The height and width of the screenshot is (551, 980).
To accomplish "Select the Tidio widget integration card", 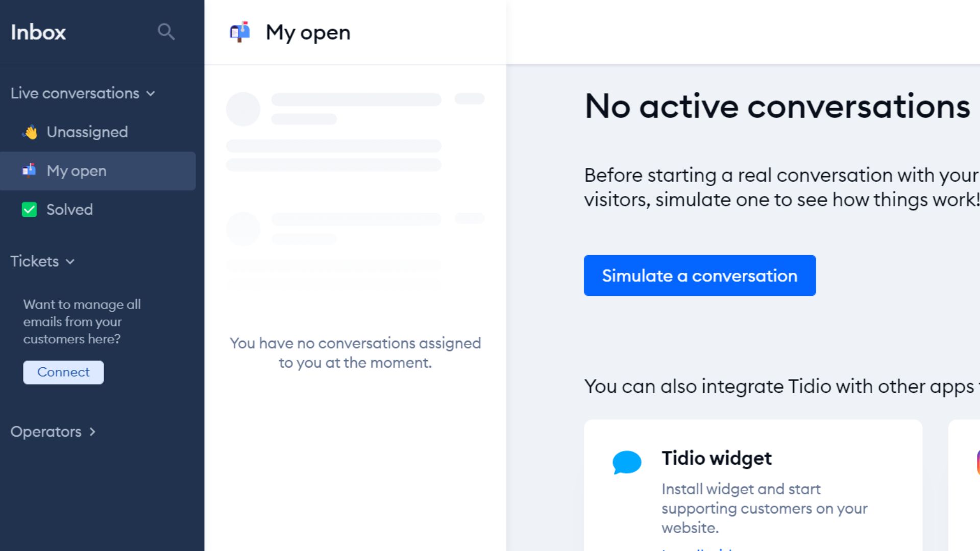I will [752, 485].
